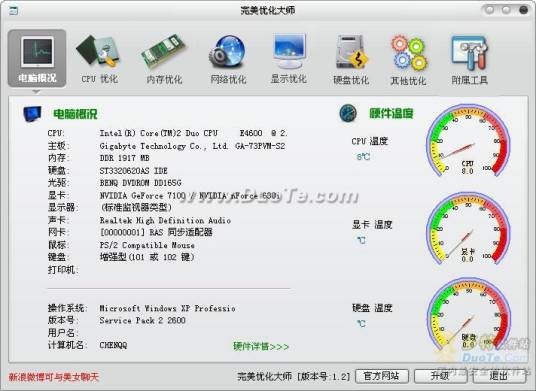Image resolution: width=536 pixels, height=391 pixels.
Task: Click the blue monitor icon beside 电脑概况
Action: [32, 113]
